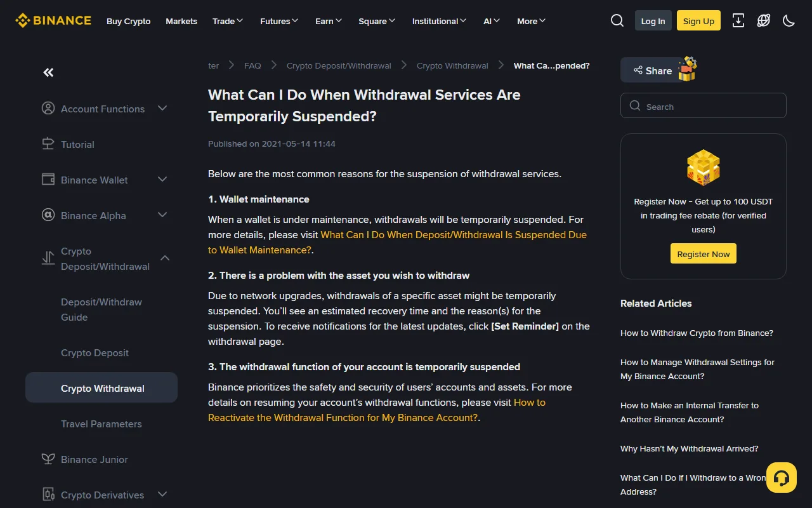Go to Markets page
Viewport: 812px width, 508px height.
point(181,21)
